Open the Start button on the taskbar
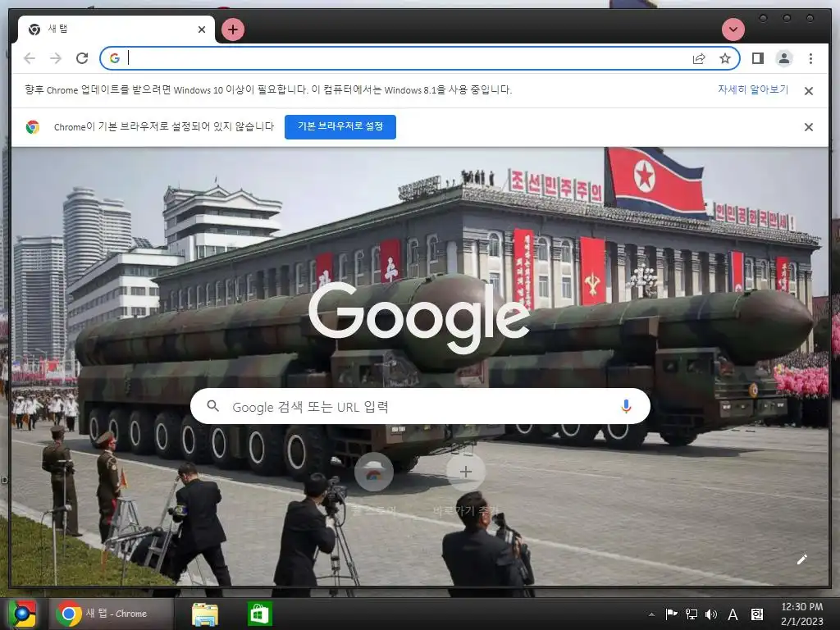Image resolution: width=840 pixels, height=630 pixels. [22, 614]
